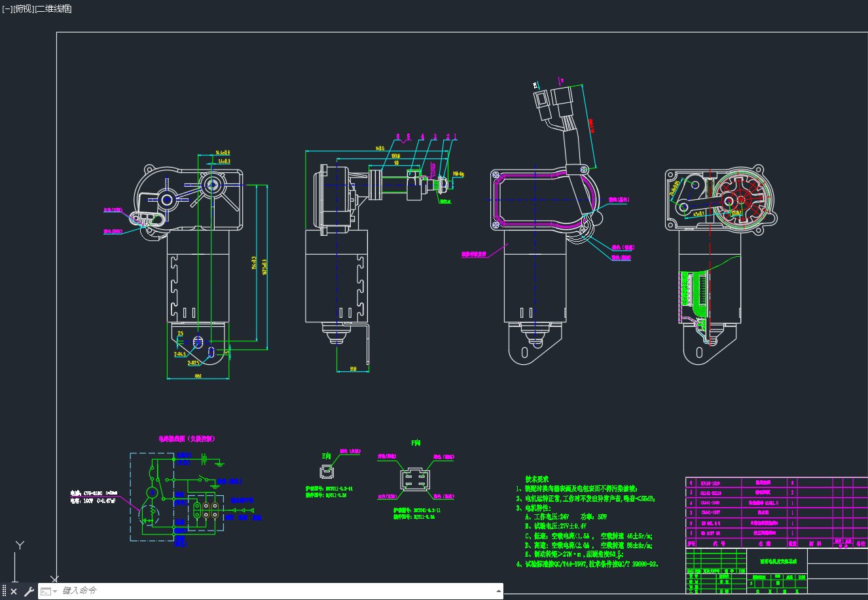Screen dimensions: 868x600
Task: Select the 电路接线图 title text
Action: point(187,439)
